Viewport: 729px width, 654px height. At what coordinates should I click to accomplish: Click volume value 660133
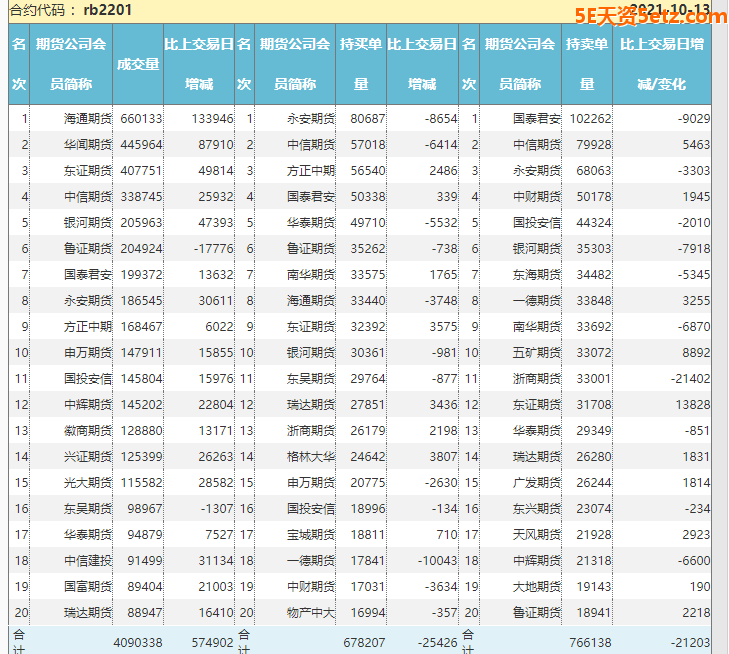pos(141,119)
